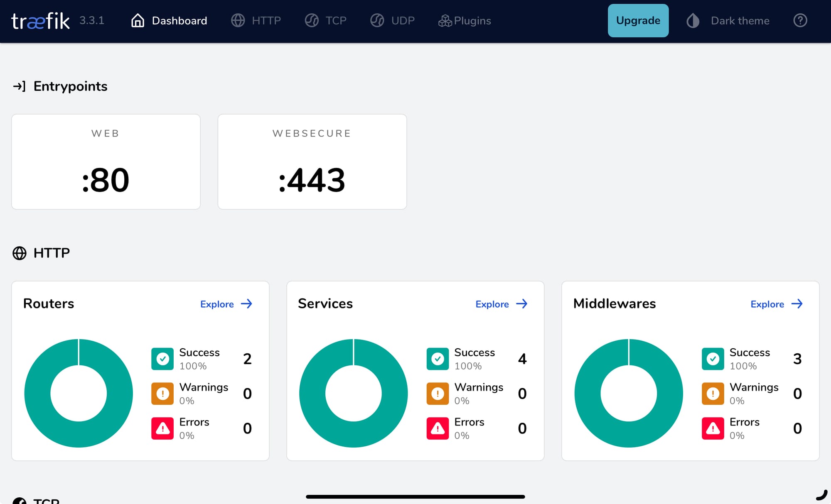This screenshot has width=831, height=504.
Task: Switch to the TCP tab
Action: point(326,20)
